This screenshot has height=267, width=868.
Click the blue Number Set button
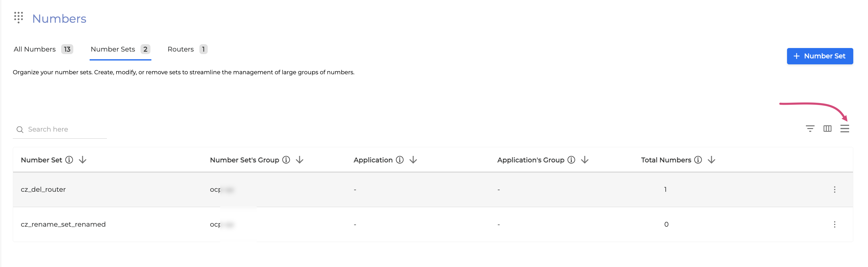[819, 56]
